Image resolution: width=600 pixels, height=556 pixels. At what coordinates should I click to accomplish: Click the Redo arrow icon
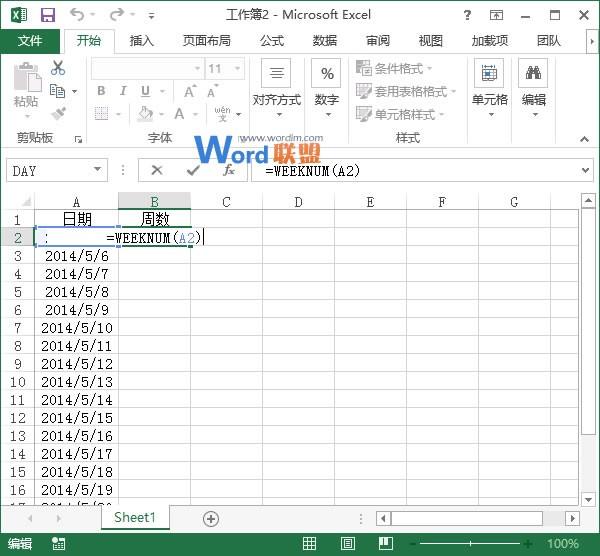pyautogui.click(x=117, y=15)
